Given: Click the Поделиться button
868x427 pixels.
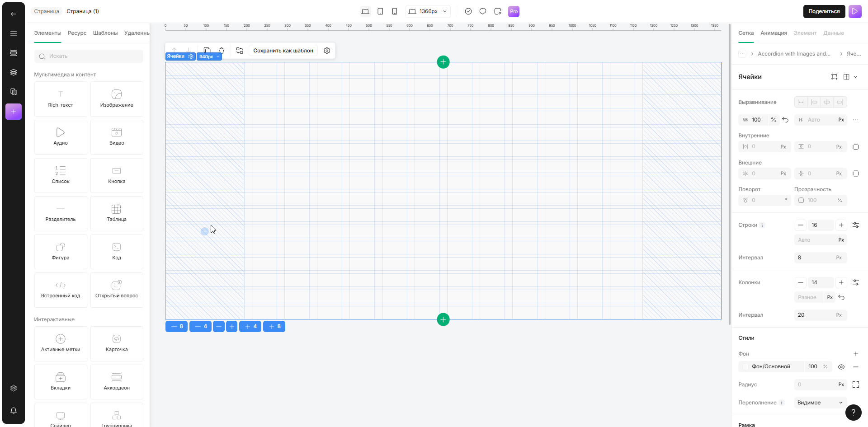Looking at the screenshot, I should point(824,11).
